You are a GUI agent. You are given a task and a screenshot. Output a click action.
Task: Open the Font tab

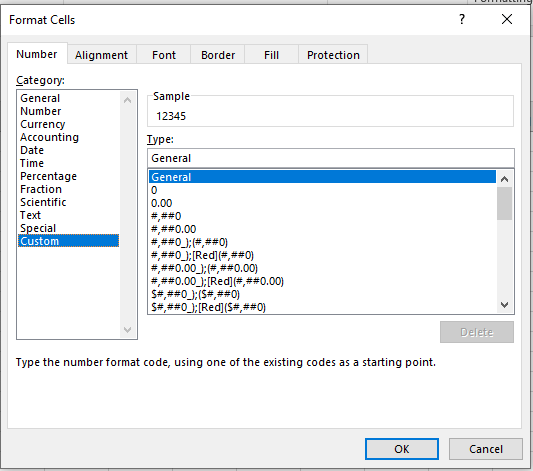point(164,55)
